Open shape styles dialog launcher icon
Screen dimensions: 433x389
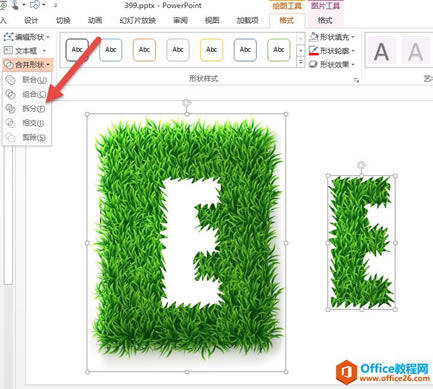point(356,80)
